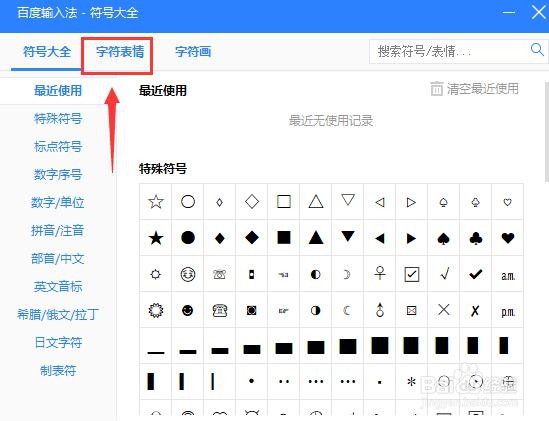The image size is (549, 421).
Task: Pick the single centered dot symbol
Action: pos(251,381)
